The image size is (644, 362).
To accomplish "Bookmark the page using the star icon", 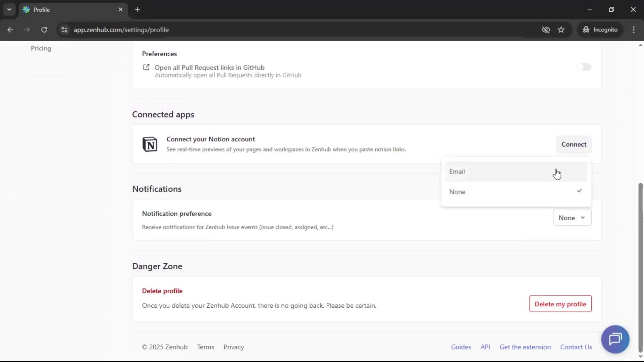I will point(561,29).
